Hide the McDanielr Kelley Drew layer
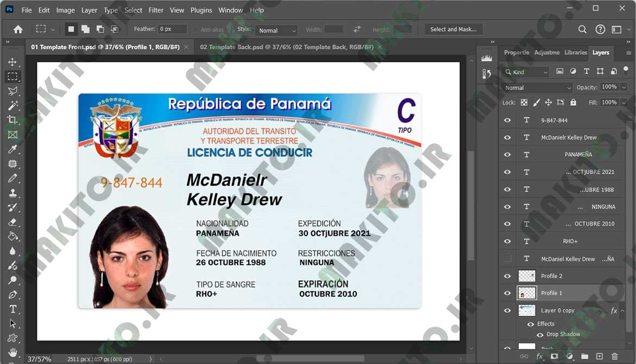Image resolution: width=636 pixels, height=364 pixels. tap(507, 137)
